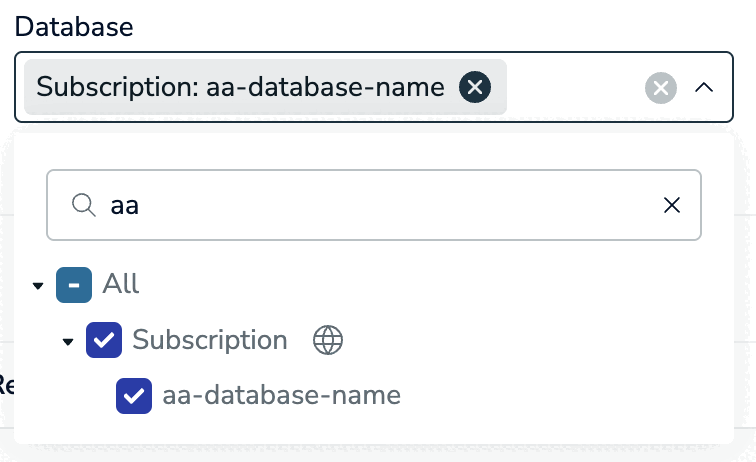This screenshot has height=462, width=756.
Task: Focus the search box containing 'aa'
Action: click(380, 205)
